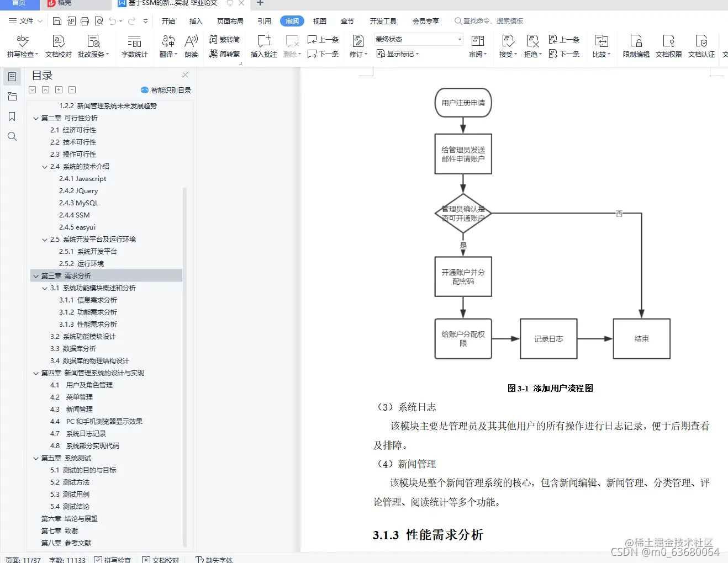The image size is (728, 563).
Task: Click 缺失字体 in the status bar
Action: tap(214, 559)
